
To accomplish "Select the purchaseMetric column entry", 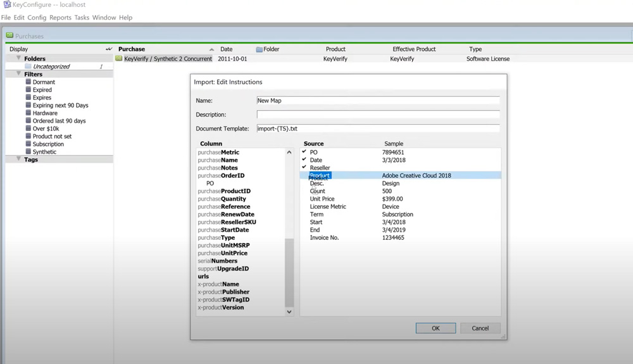I will click(218, 152).
